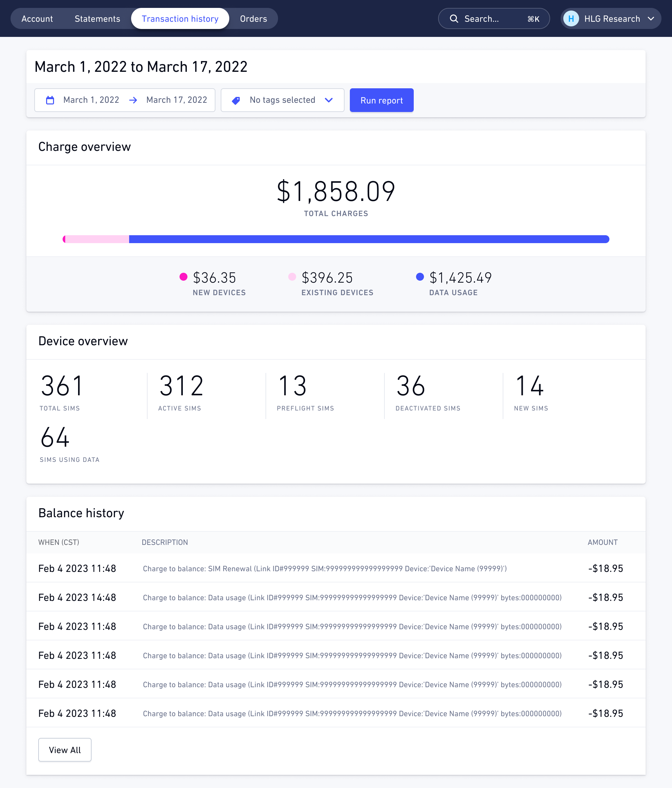Screen dimensions: 672x788
Task: Select the SIM Renewal charge description
Action: click(x=325, y=568)
